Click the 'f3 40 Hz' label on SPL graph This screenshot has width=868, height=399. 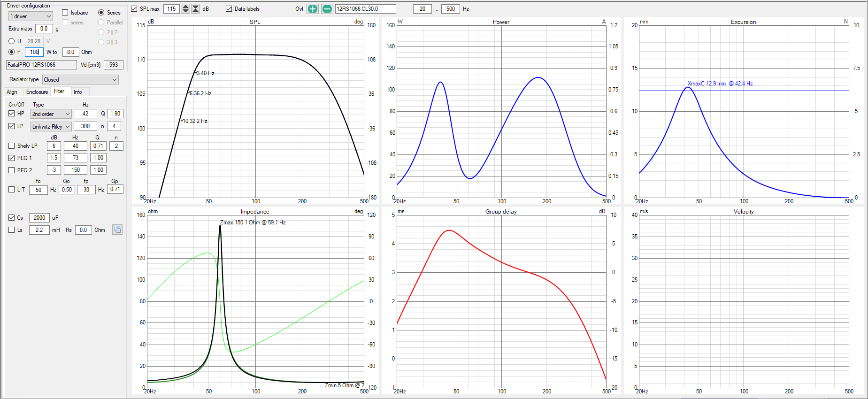click(x=205, y=73)
